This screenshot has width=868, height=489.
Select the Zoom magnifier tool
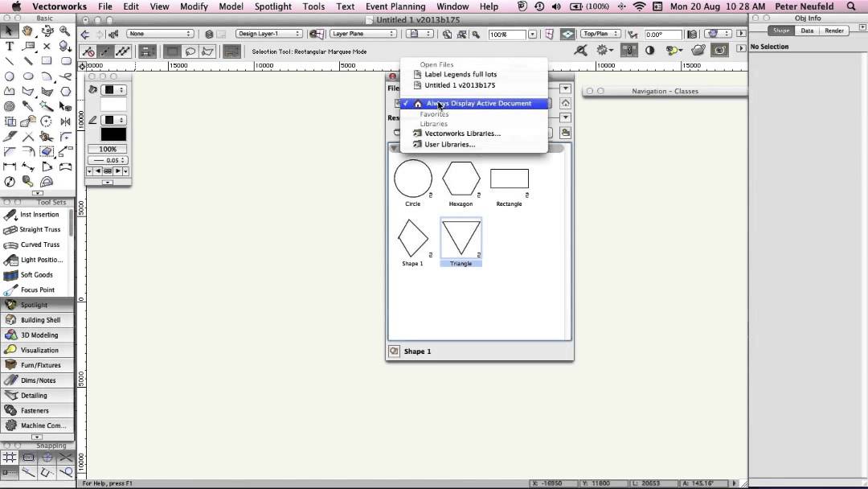tap(65, 31)
